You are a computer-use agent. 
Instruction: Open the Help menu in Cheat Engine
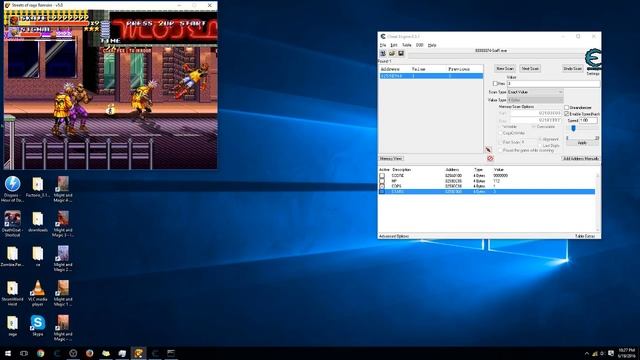(432, 45)
